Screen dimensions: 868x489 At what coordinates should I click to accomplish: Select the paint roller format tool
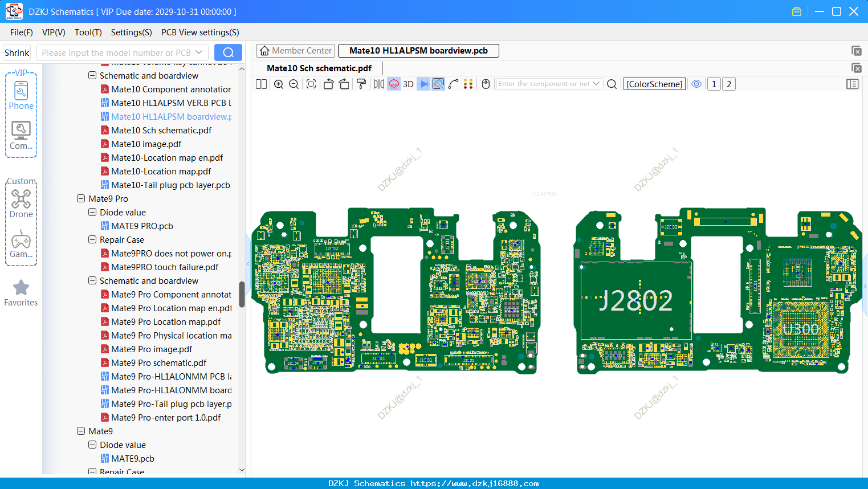point(361,84)
